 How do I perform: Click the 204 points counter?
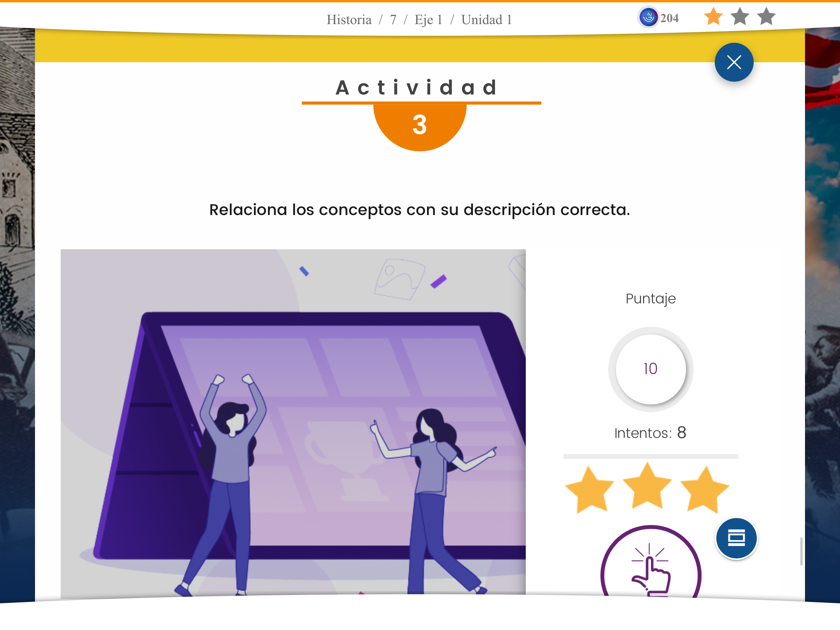pyautogui.click(x=669, y=18)
